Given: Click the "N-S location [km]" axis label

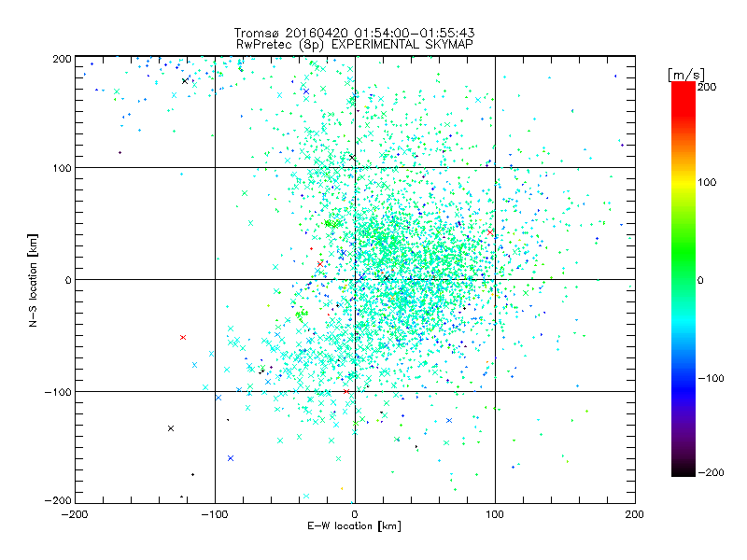Looking at the screenshot, I should pos(33,281).
